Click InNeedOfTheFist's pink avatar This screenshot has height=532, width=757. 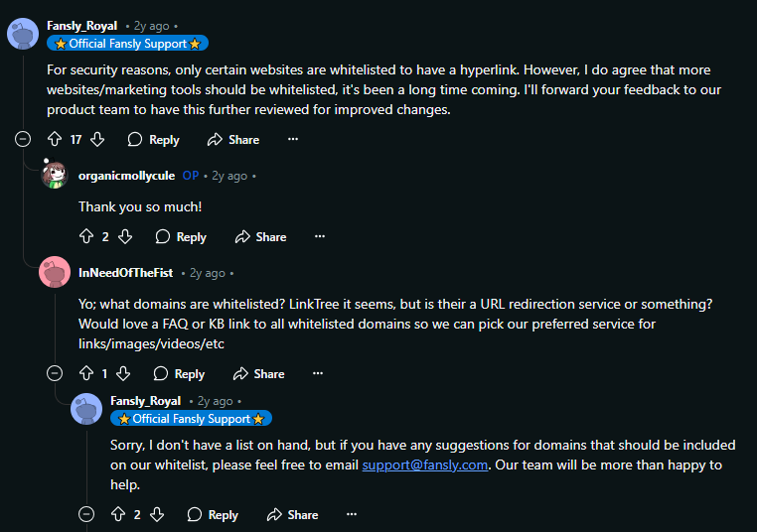pyautogui.click(x=55, y=272)
